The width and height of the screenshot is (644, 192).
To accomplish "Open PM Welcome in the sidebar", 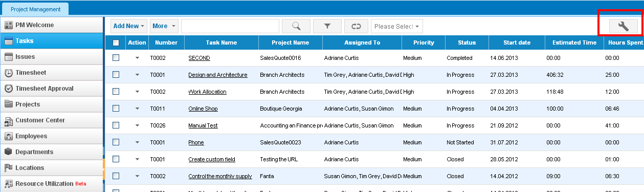I will (52, 25).
